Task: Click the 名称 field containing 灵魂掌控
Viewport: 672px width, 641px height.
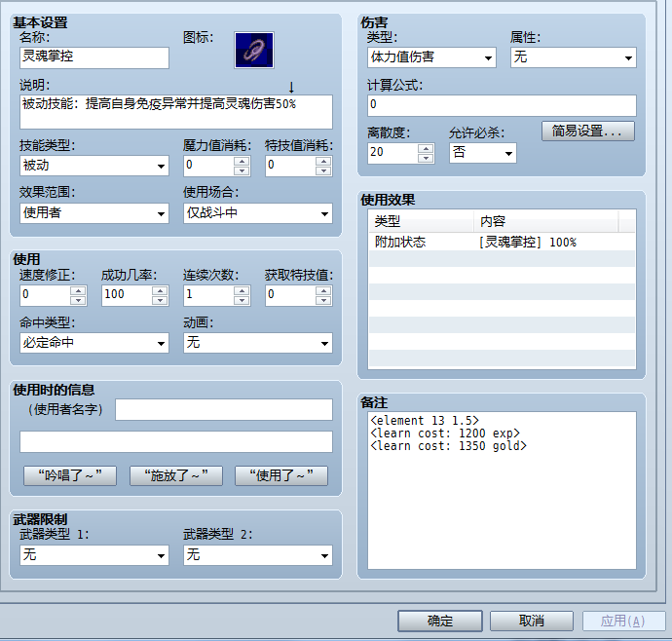Action: [94, 57]
